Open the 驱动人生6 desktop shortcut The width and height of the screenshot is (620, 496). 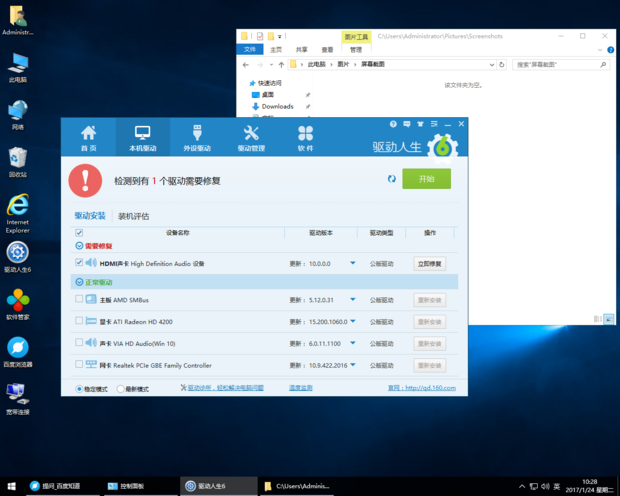18,257
